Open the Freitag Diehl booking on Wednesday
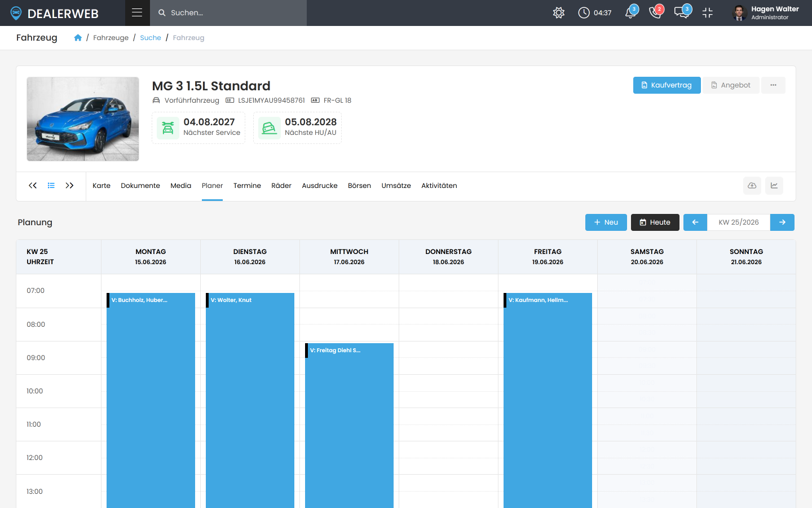The width and height of the screenshot is (812, 508). pyautogui.click(x=349, y=426)
